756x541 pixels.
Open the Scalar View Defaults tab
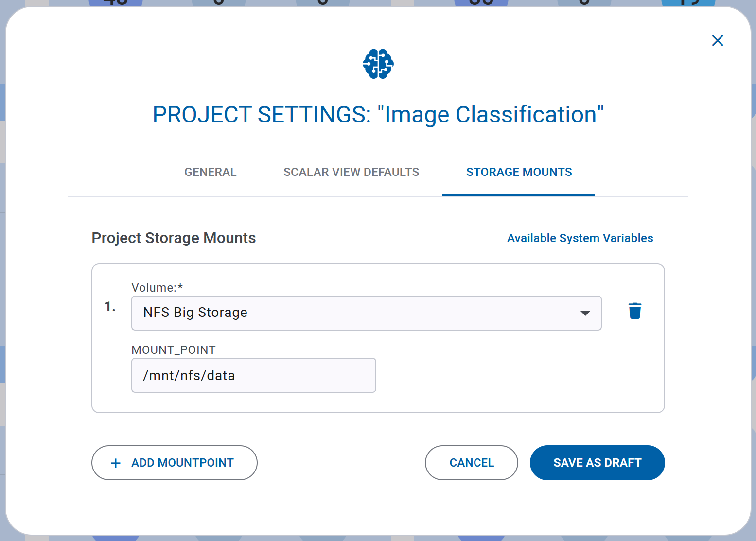click(351, 172)
